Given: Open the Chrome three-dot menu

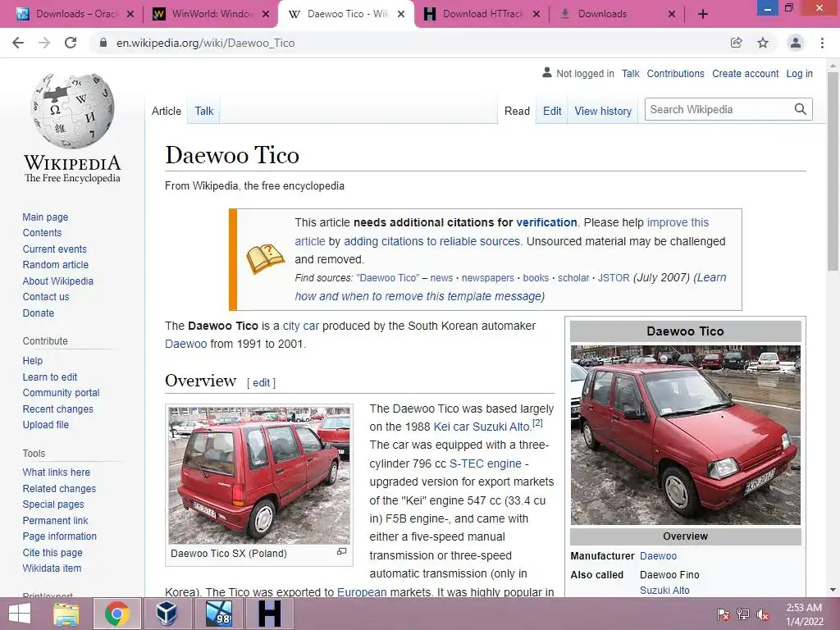Looking at the screenshot, I should [x=822, y=43].
